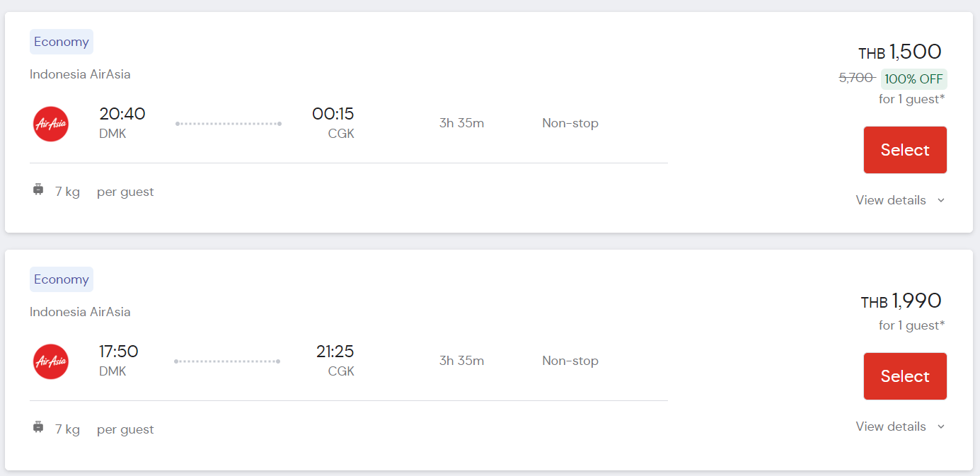Click the Economy badge on the first card
This screenshot has width=980, height=476.
pyautogui.click(x=62, y=42)
